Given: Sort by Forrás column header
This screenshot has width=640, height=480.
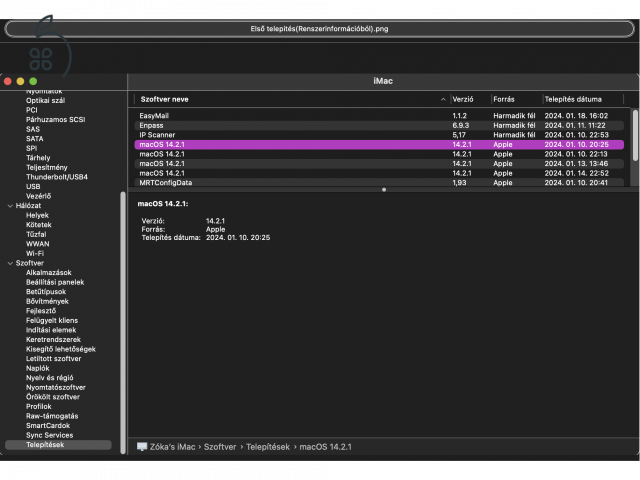Looking at the screenshot, I should point(504,99).
